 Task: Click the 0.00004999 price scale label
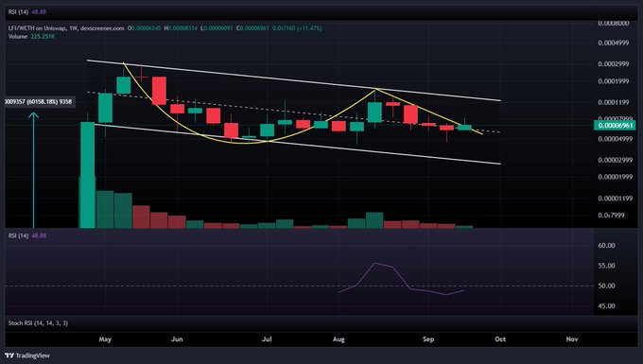coord(616,139)
